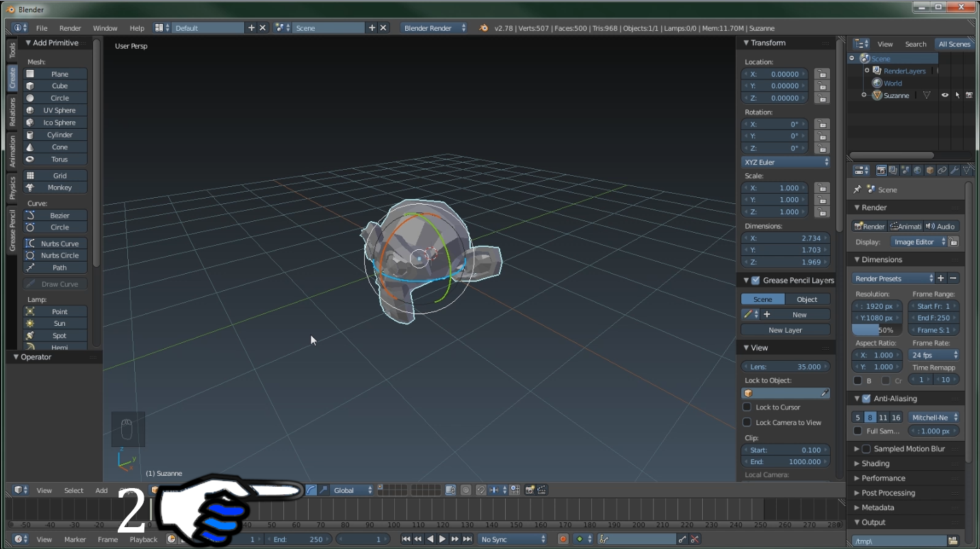The width and height of the screenshot is (980, 549).
Task: Open Render tab in Properties editor
Action: (x=881, y=170)
